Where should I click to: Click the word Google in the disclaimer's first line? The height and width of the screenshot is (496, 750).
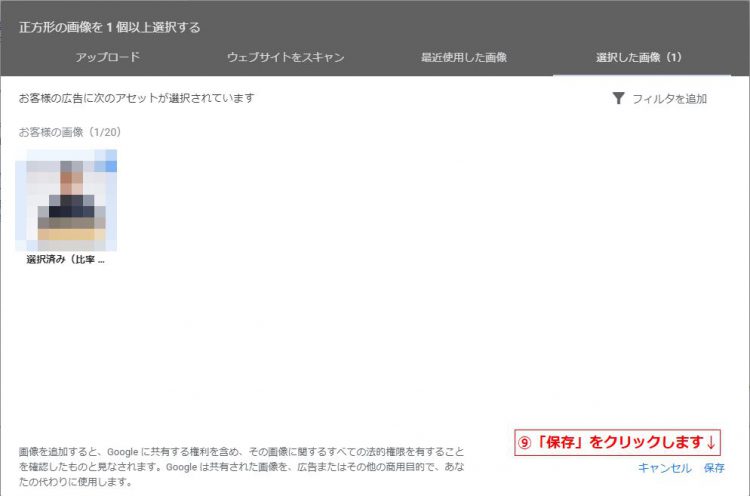click(122, 452)
